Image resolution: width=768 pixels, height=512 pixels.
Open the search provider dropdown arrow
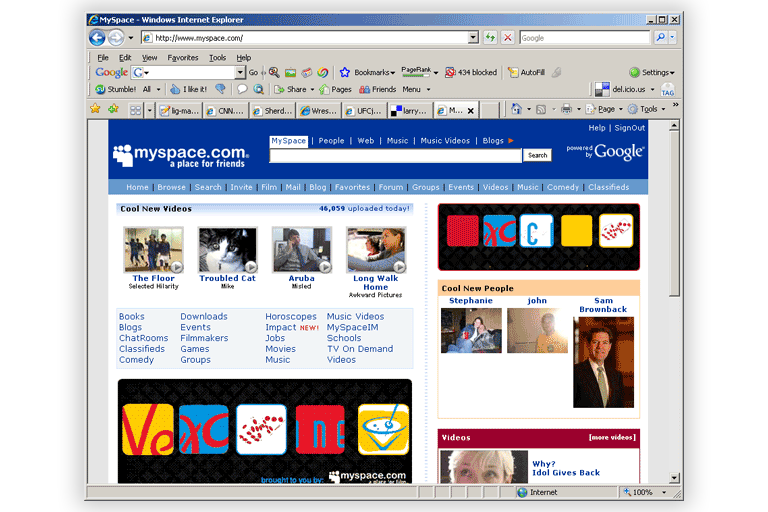(x=672, y=37)
